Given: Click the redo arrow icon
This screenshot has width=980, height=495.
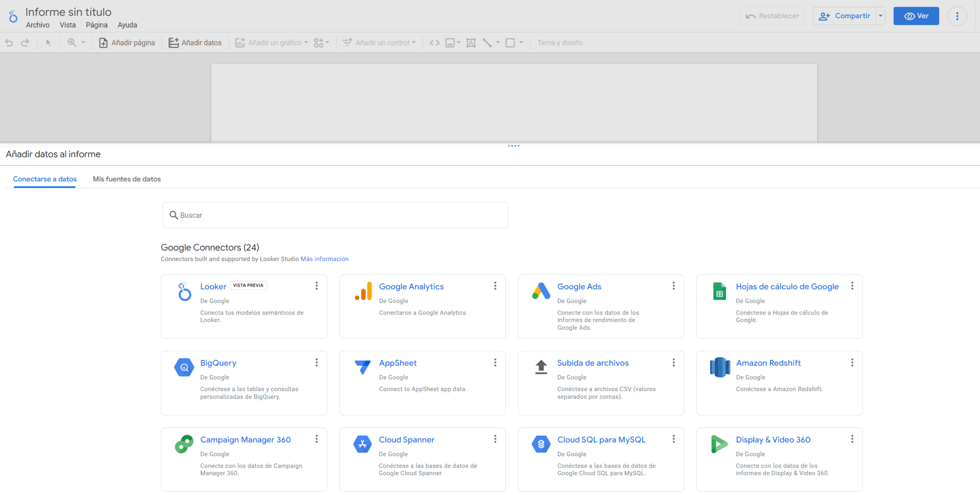Looking at the screenshot, I should click(25, 43).
